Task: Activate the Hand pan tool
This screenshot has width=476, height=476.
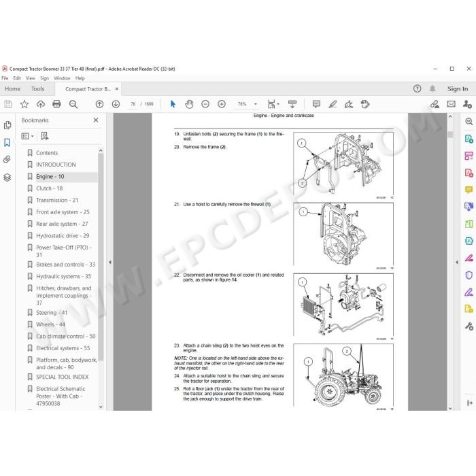Action: tap(189, 104)
